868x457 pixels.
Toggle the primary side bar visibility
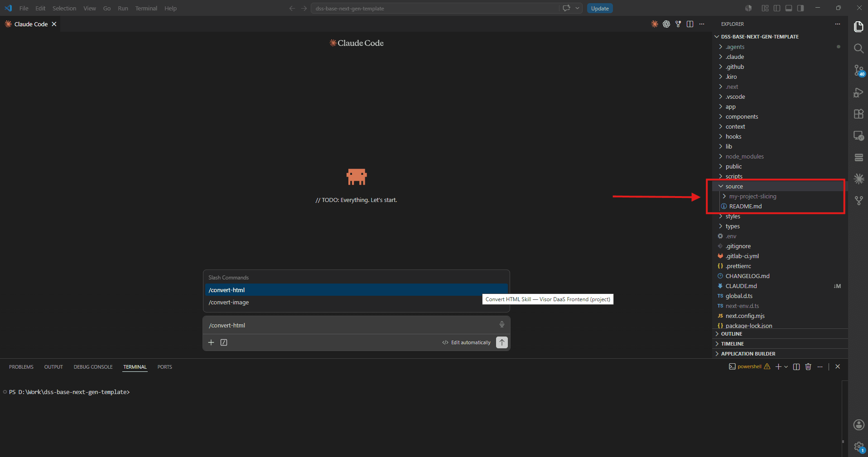click(777, 8)
